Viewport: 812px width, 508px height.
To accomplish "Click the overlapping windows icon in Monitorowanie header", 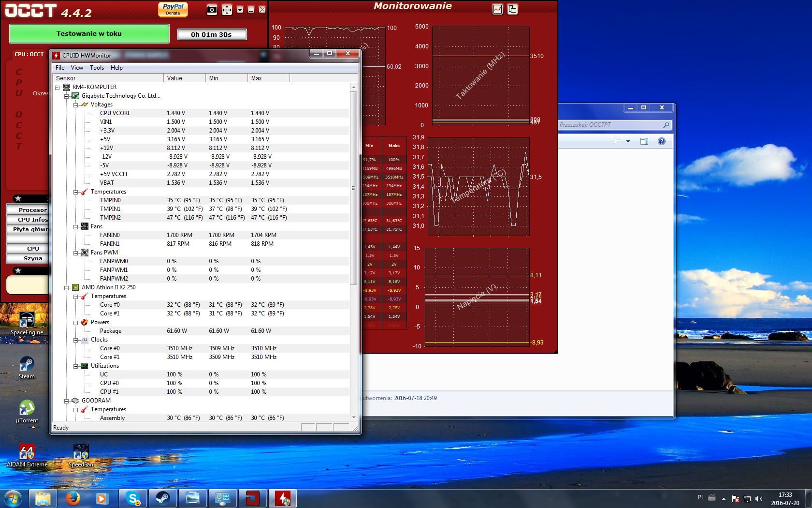I will (513, 9).
